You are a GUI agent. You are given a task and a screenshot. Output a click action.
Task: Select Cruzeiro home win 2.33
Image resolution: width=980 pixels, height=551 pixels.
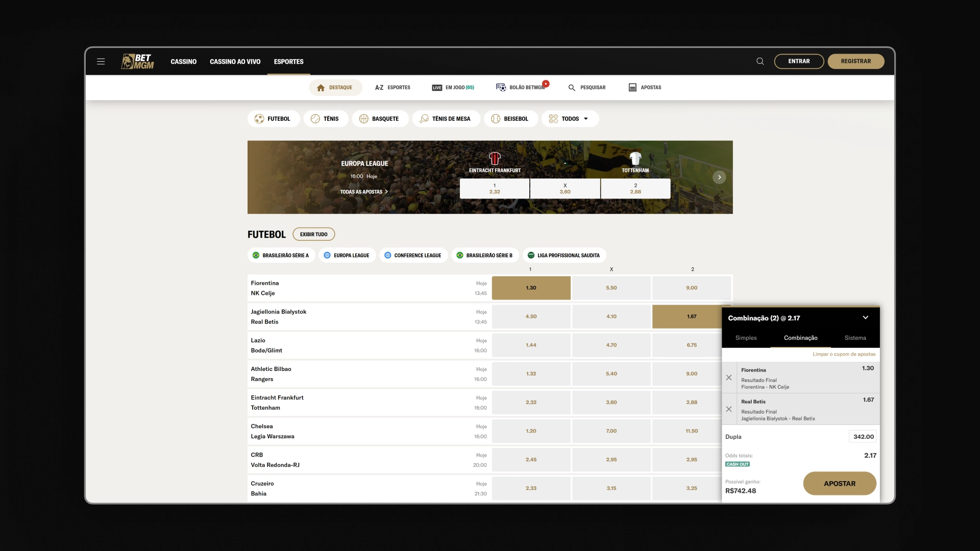[531, 488]
